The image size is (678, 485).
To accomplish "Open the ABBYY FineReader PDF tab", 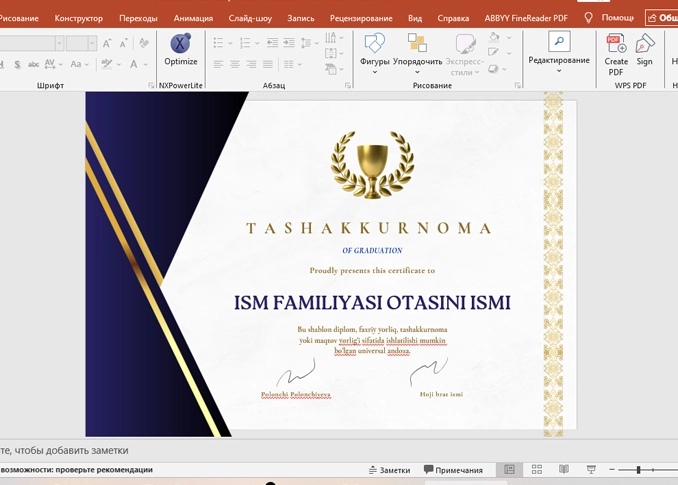I will click(526, 18).
